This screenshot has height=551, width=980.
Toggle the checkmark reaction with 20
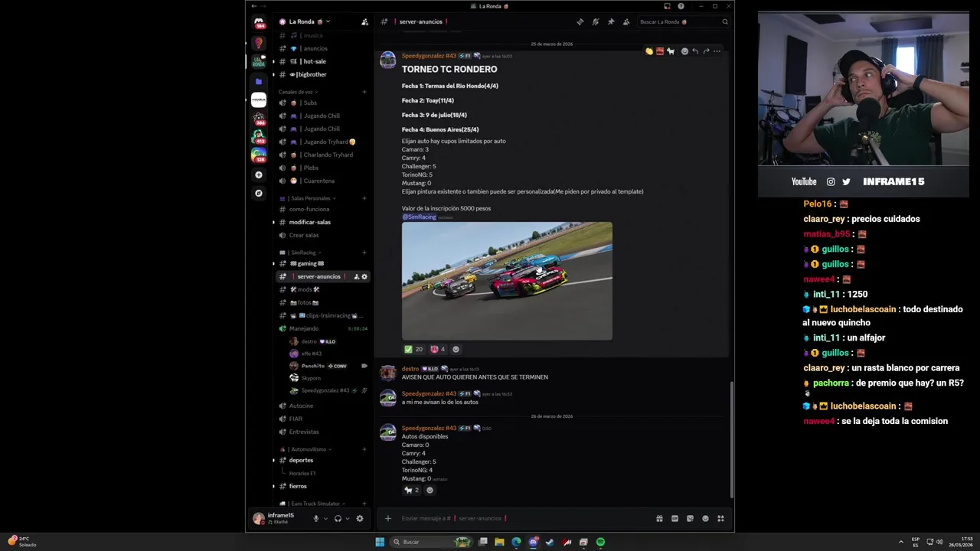click(x=413, y=349)
